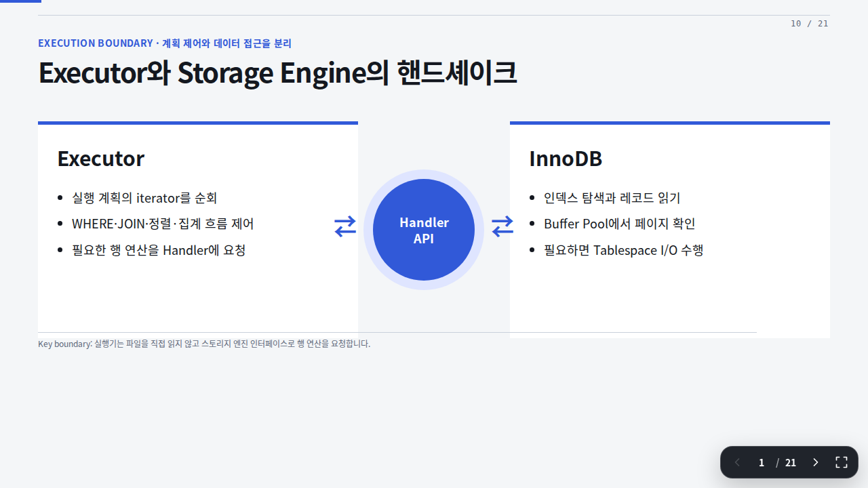868x488 pixels.
Task: Click the 'EXECUTION BOUNDARY' subtitle line
Action: point(165,43)
